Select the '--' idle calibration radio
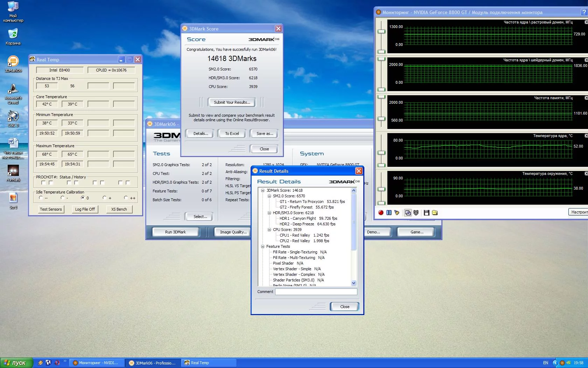 [41, 198]
